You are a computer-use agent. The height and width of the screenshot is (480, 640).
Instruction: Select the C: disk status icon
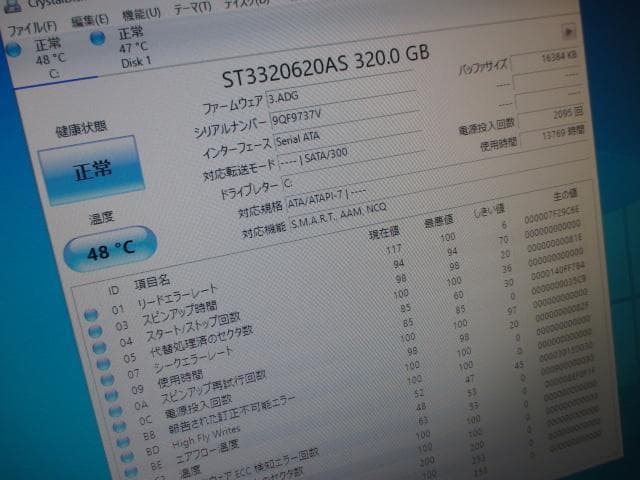click(x=13, y=49)
